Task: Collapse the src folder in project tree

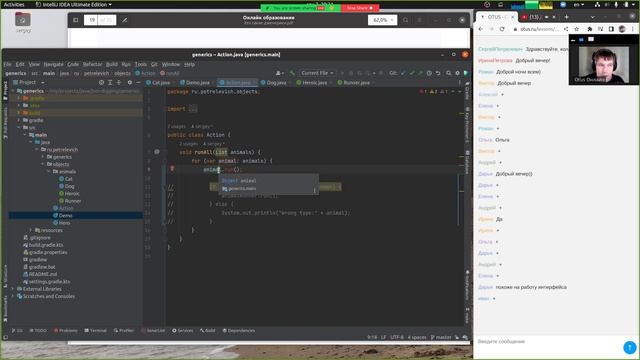Action: (x=19, y=127)
